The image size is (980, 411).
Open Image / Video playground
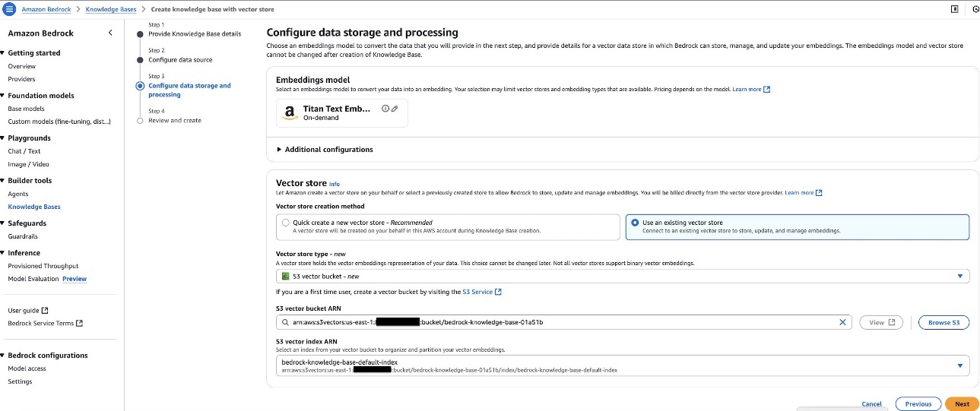pos(28,164)
